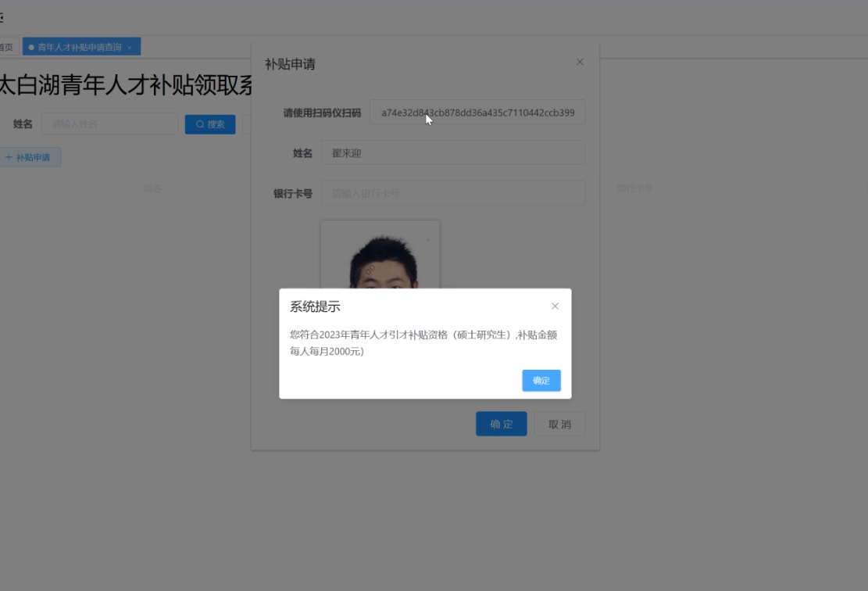Click the 银行卡号 column header in the table
The height and width of the screenshot is (591, 868).
pyautogui.click(x=634, y=188)
